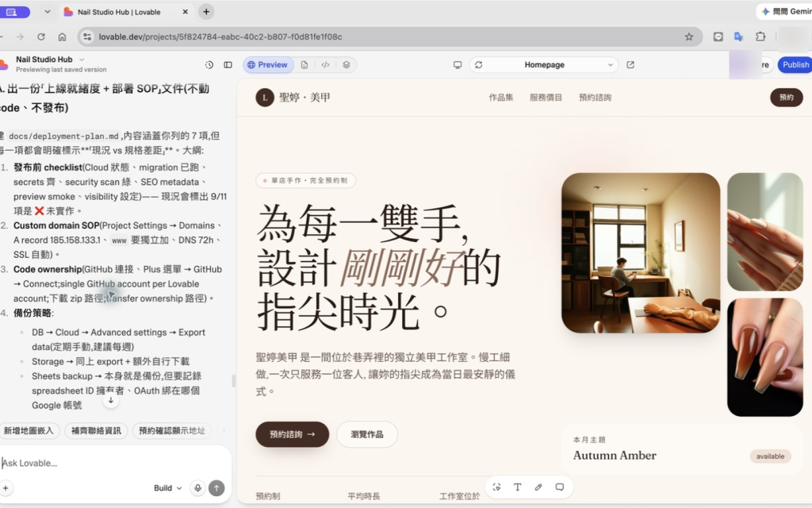812x508 pixels.
Task: Click the dark 預約 button in site header
Action: (786, 98)
